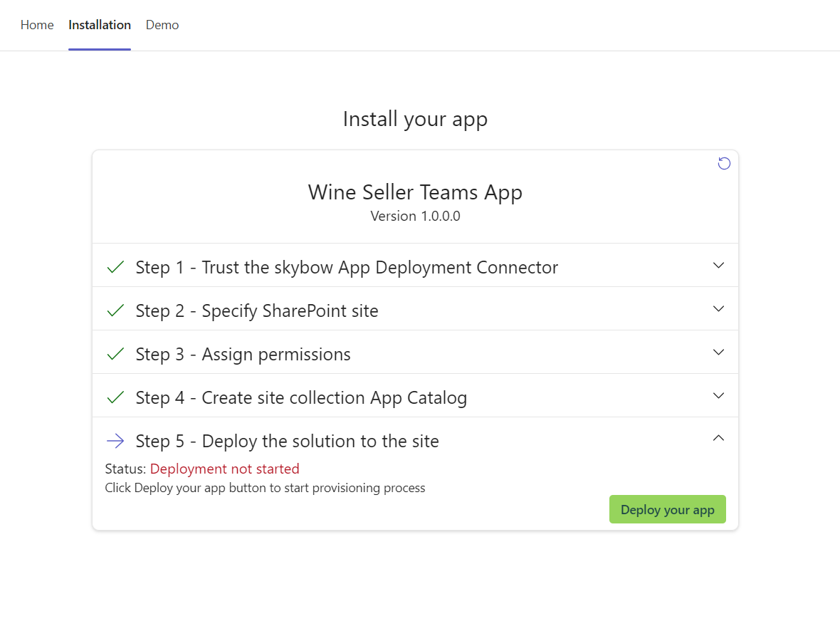Image resolution: width=840 pixels, height=626 pixels.
Task: Expand Step 3 with its chevron
Action: point(718,352)
